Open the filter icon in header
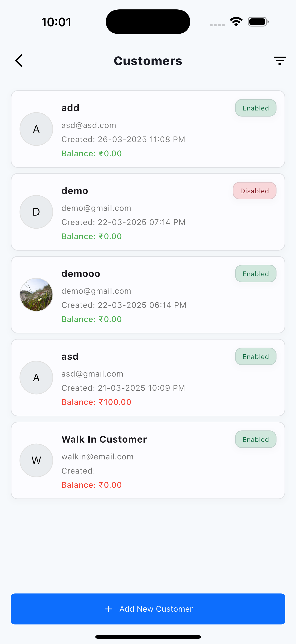296x644 pixels. pyautogui.click(x=280, y=61)
